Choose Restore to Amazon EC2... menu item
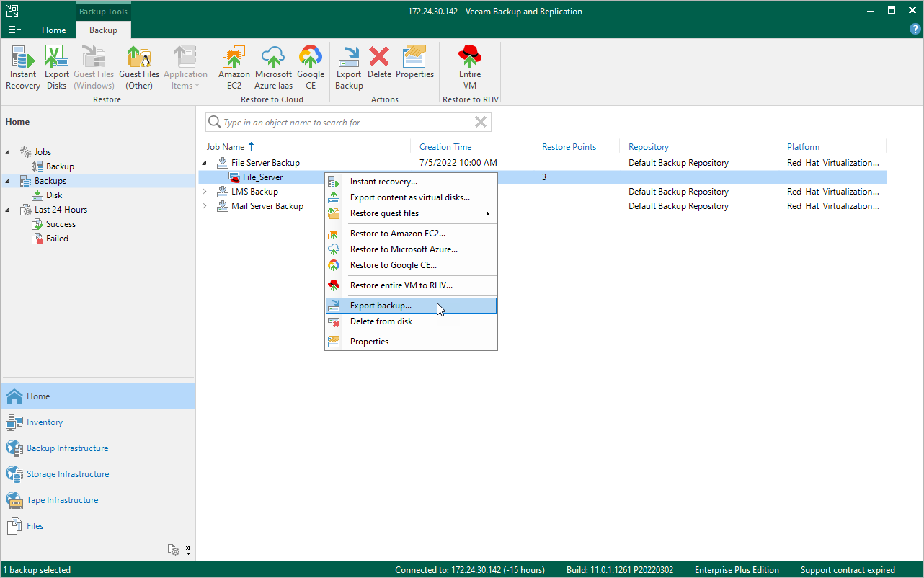This screenshot has height=578, width=924. pos(411,234)
